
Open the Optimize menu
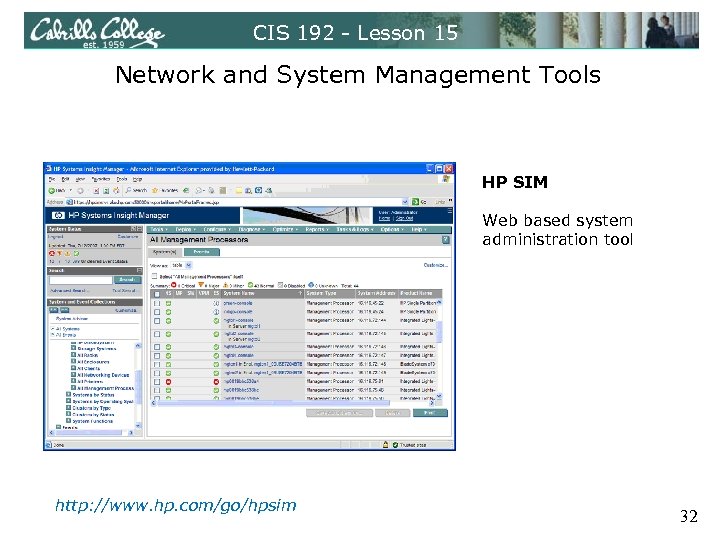click(x=285, y=229)
